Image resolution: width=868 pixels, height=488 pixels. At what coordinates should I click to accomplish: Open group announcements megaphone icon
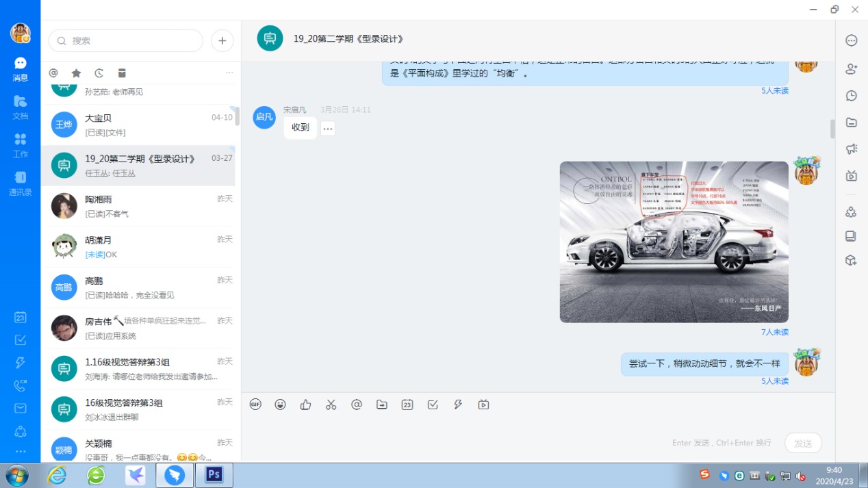coord(851,149)
